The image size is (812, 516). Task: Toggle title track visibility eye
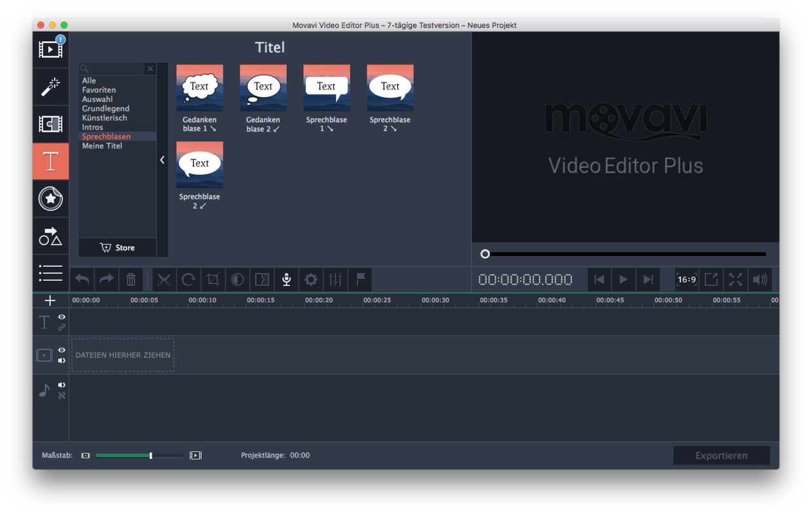pos(62,317)
